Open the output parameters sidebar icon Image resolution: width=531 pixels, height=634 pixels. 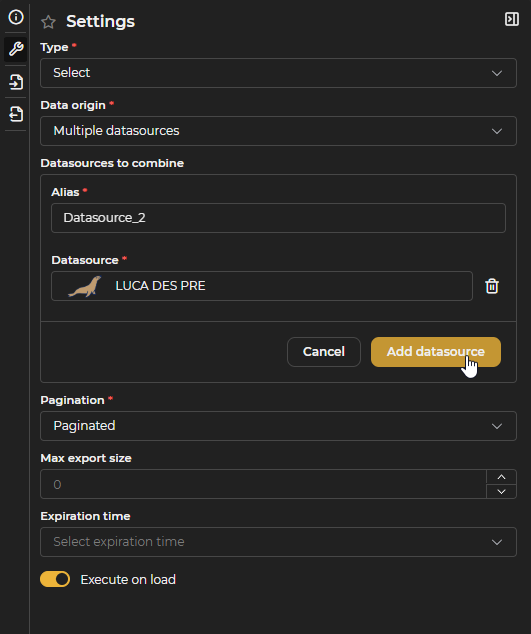click(16, 114)
